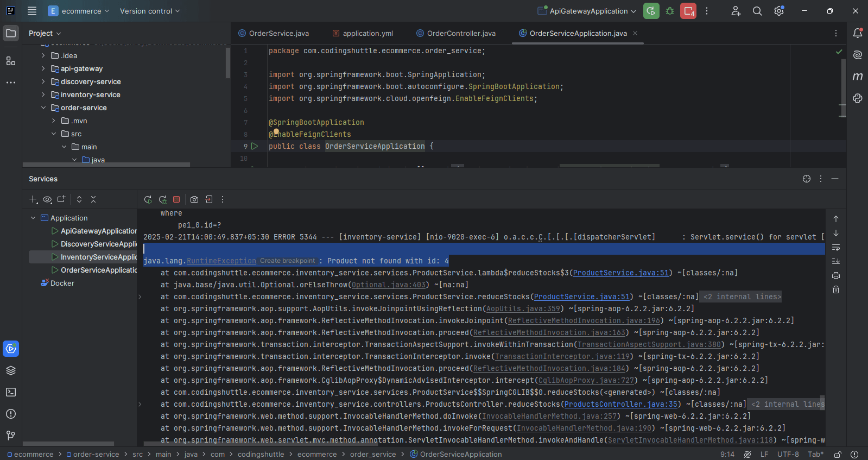Expand the inventory-service module
868x460 pixels.
click(x=43, y=94)
